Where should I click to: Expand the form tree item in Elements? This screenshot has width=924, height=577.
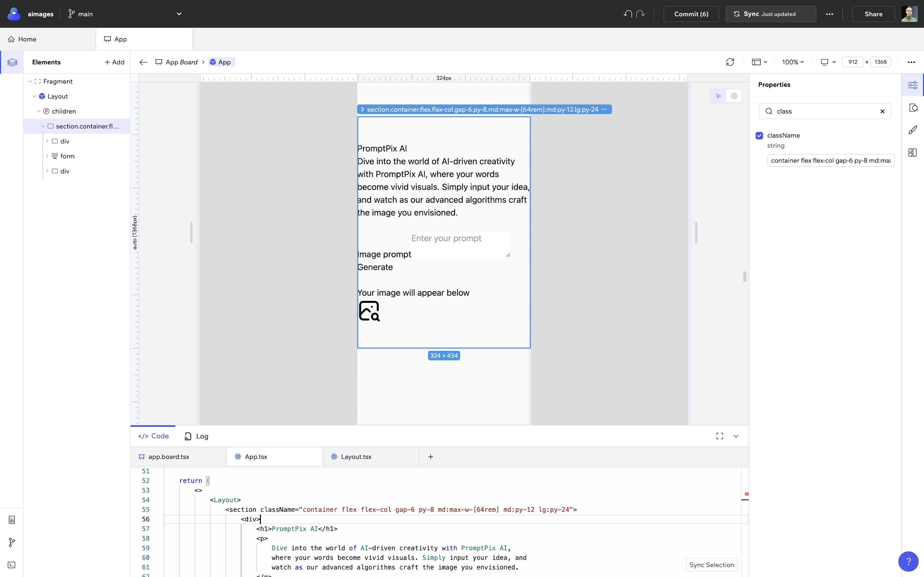pyautogui.click(x=47, y=156)
